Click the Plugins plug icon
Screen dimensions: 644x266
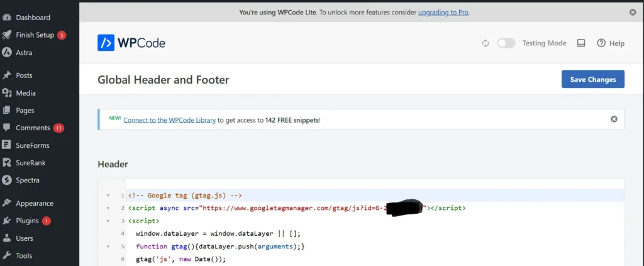coord(6,221)
